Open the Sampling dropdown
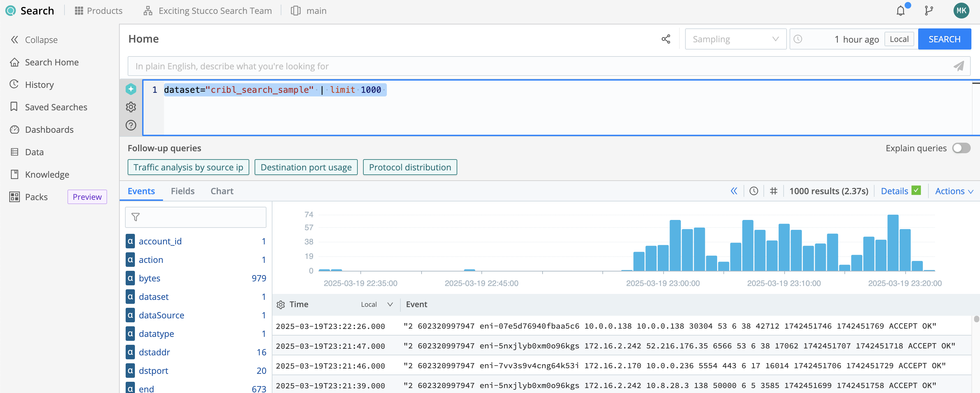 [x=735, y=39]
